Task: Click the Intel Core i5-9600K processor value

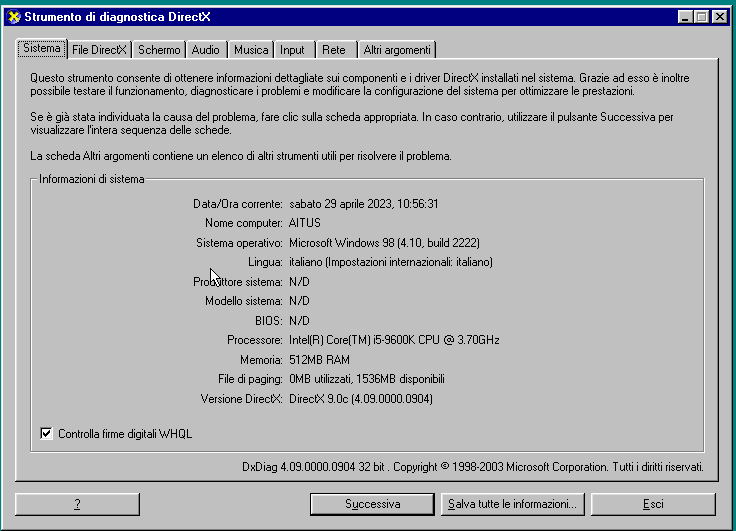Action: click(394, 339)
